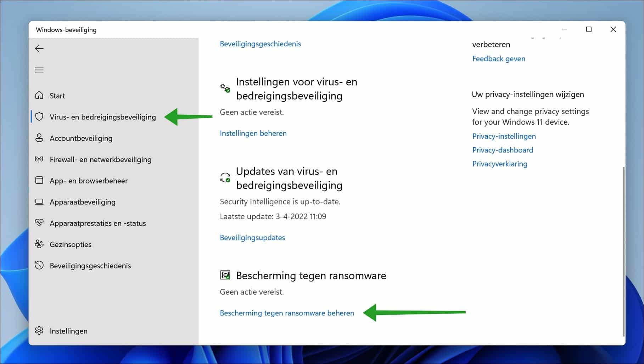Screen dimensions: 644x364
Task: Click the clock icon beside Beveiligingsgeschiedenis
Action: (39, 265)
